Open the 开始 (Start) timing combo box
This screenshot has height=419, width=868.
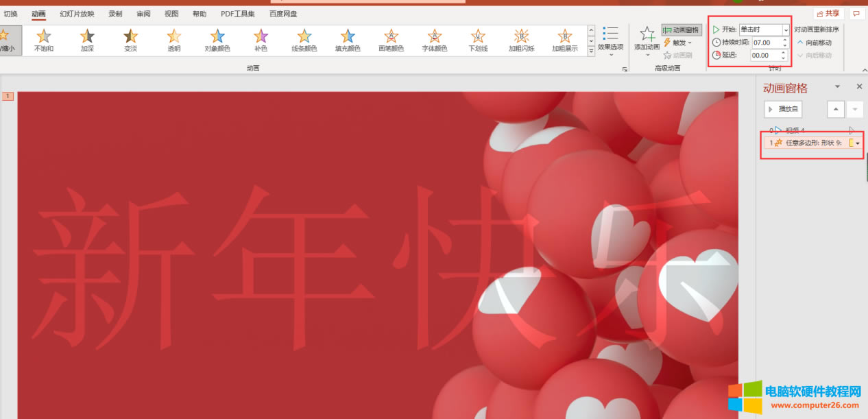[x=764, y=29]
